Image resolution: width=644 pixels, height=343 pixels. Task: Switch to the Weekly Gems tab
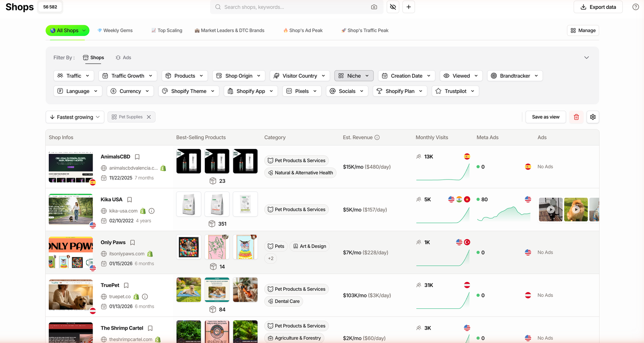coord(115,31)
